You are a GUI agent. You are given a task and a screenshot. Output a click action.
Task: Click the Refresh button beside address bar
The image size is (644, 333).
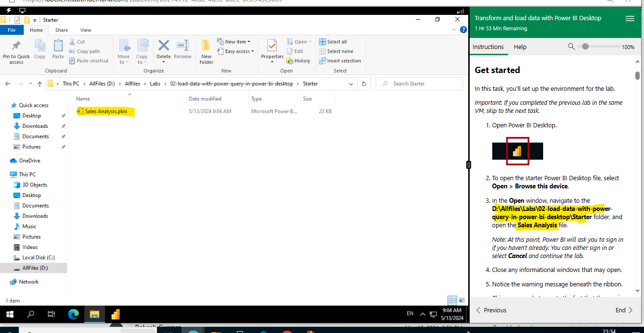tap(364, 84)
